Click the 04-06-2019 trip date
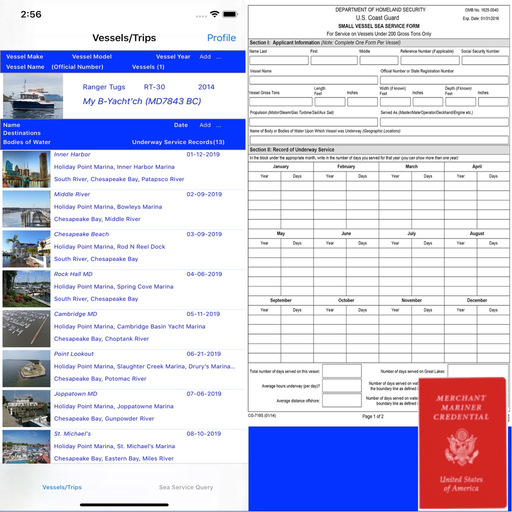This screenshot has width=512, height=512. (204, 274)
